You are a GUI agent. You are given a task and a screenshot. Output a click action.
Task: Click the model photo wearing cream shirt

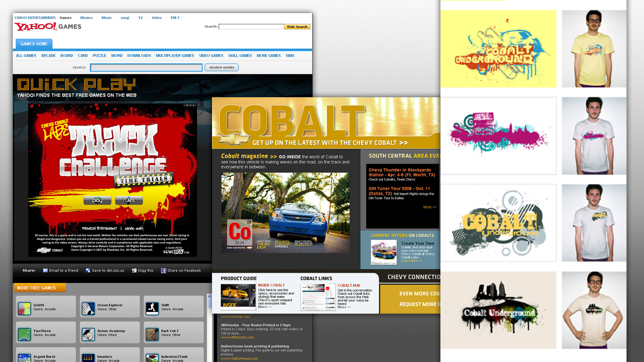594,310
